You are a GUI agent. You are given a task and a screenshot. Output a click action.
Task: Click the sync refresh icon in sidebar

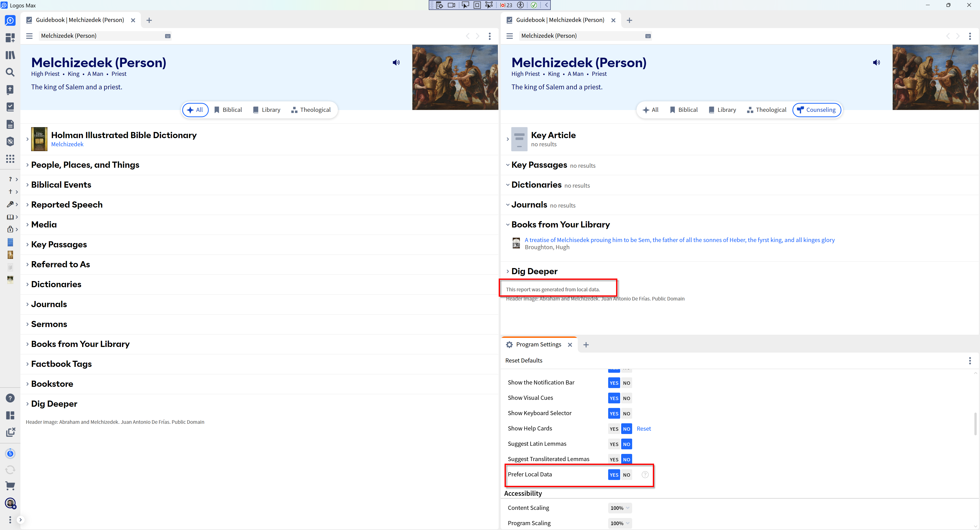(x=10, y=470)
